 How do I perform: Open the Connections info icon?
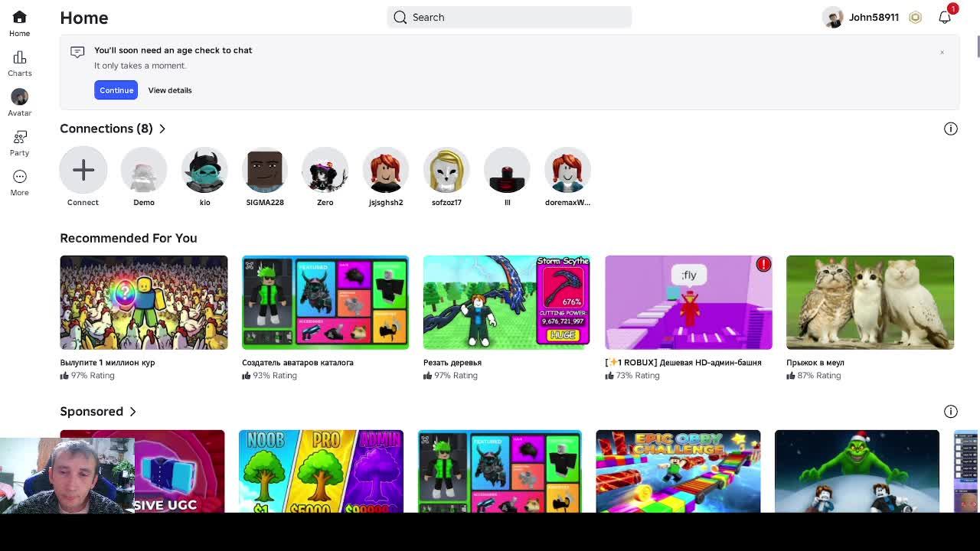(950, 129)
